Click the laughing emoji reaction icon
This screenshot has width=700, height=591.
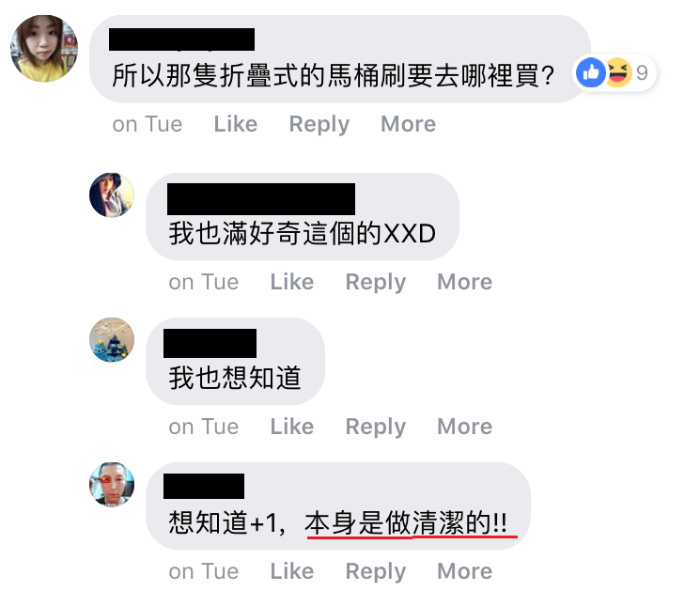click(x=618, y=72)
